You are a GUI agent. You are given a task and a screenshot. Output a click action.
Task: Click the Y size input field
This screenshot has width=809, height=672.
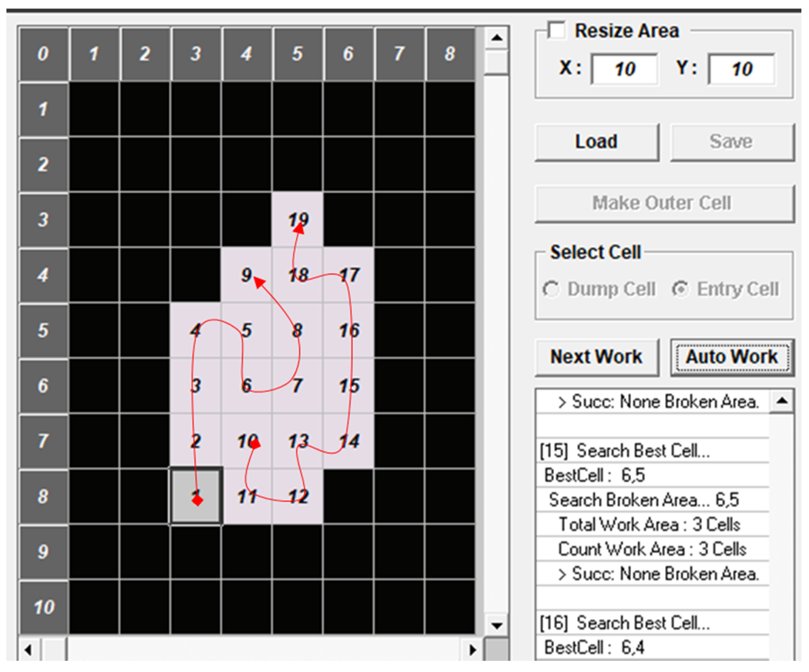click(x=742, y=69)
